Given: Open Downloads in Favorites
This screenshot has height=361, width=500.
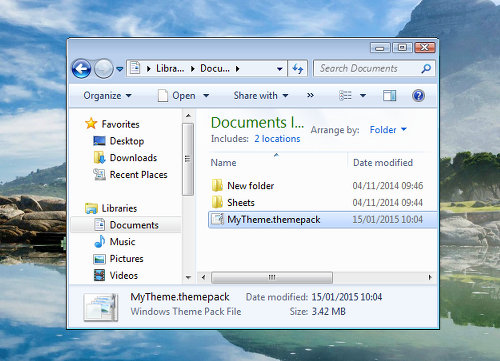Looking at the screenshot, I should coord(133,158).
